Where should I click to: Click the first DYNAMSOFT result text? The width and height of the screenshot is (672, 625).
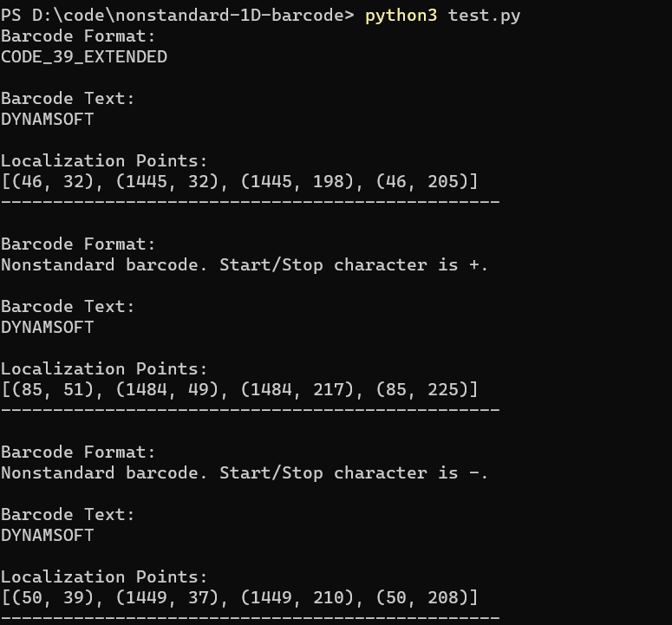click(47, 120)
